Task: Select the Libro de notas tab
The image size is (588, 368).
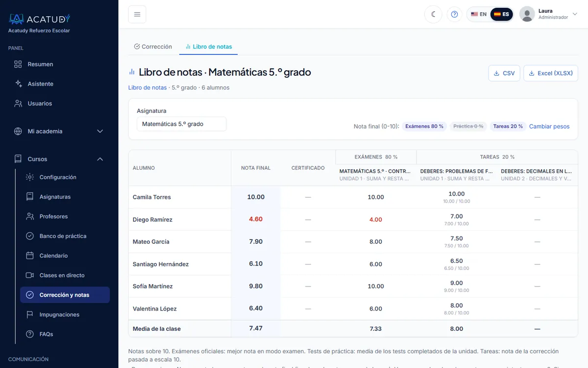Action: (x=209, y=47)
